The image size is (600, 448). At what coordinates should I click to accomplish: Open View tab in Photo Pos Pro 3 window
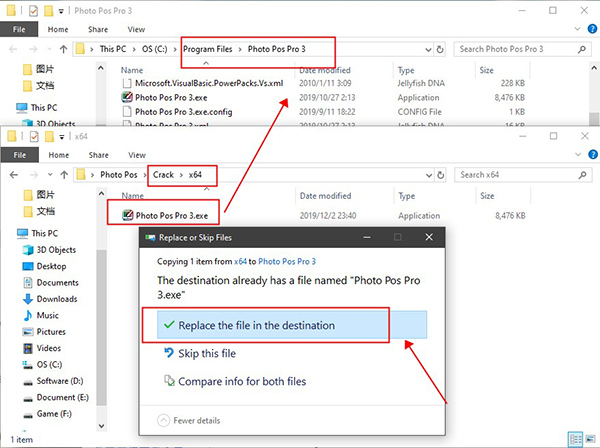(136, 29)
